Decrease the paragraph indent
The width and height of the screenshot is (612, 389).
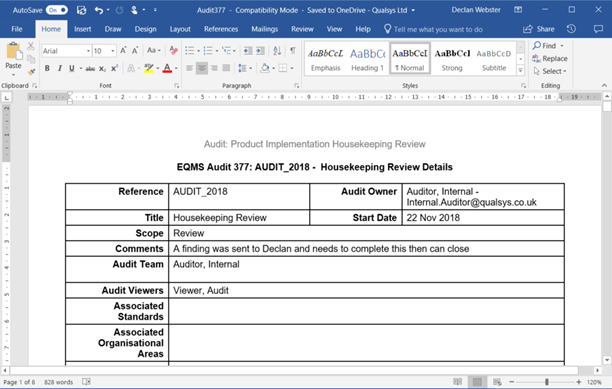tap(248, 50)
